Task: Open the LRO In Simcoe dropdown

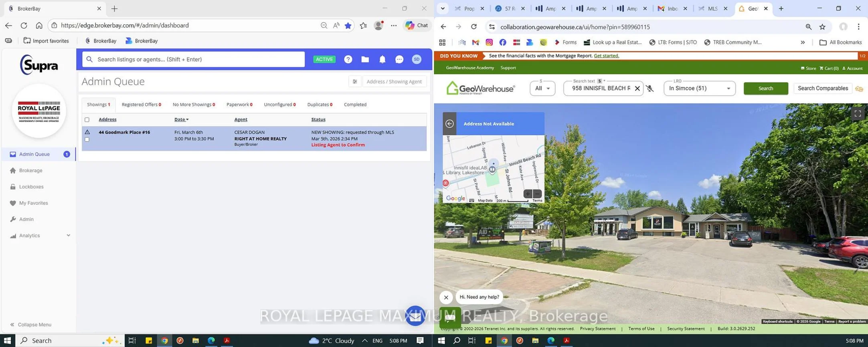Action: point(699,89)
